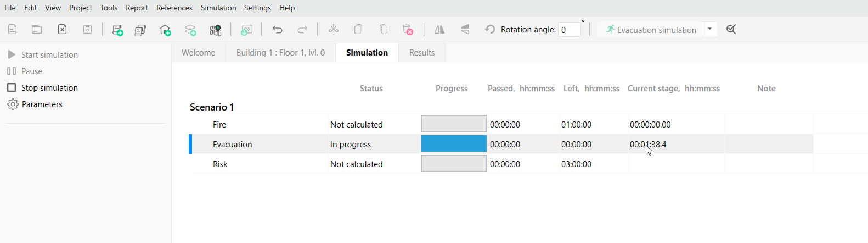Click the Open project folder icon
This screenshot has height=243, width=868.
tap(37, 30)
